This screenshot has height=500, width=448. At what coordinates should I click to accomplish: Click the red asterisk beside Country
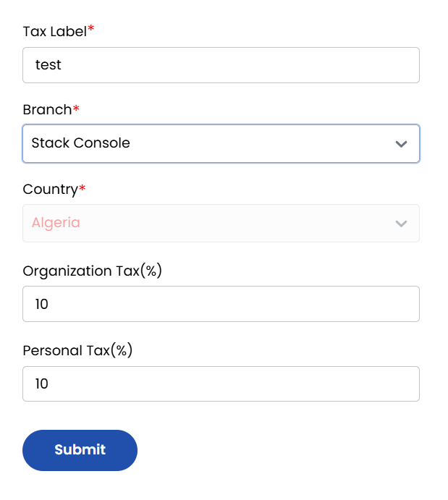click(x=83, y=188)
